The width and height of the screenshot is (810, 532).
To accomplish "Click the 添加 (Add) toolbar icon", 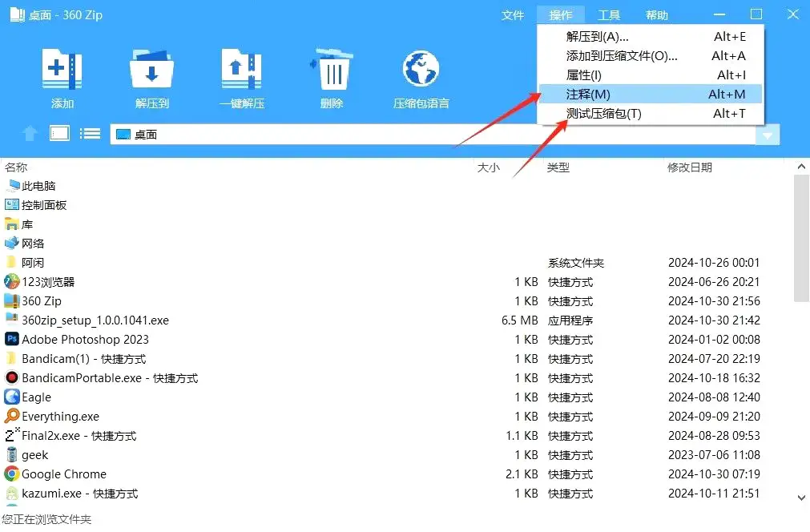I will click(x=62, y=71).
